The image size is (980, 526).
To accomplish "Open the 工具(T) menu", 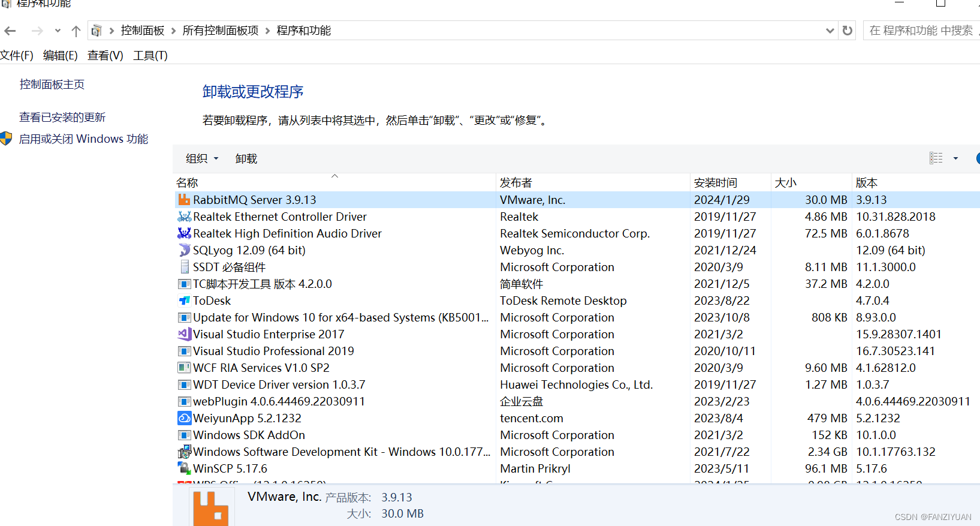I will (x=150, y=56).
